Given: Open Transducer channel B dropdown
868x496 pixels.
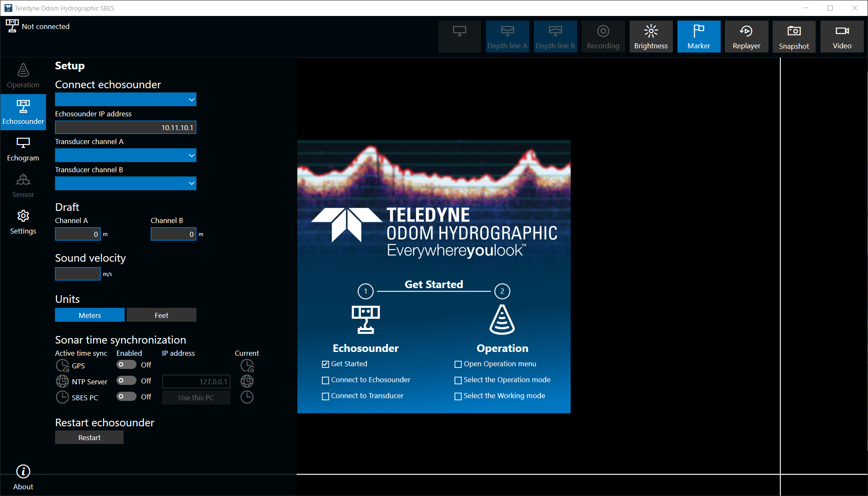Looking at the screenshot, I should [x=125, y=184].
